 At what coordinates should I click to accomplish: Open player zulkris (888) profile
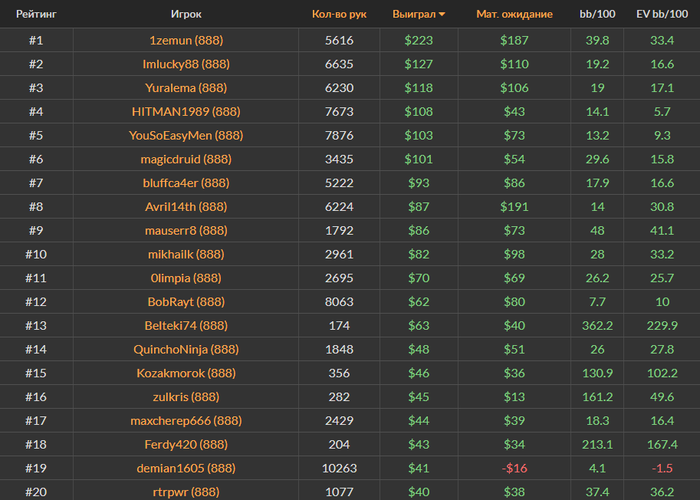[186, 396]
